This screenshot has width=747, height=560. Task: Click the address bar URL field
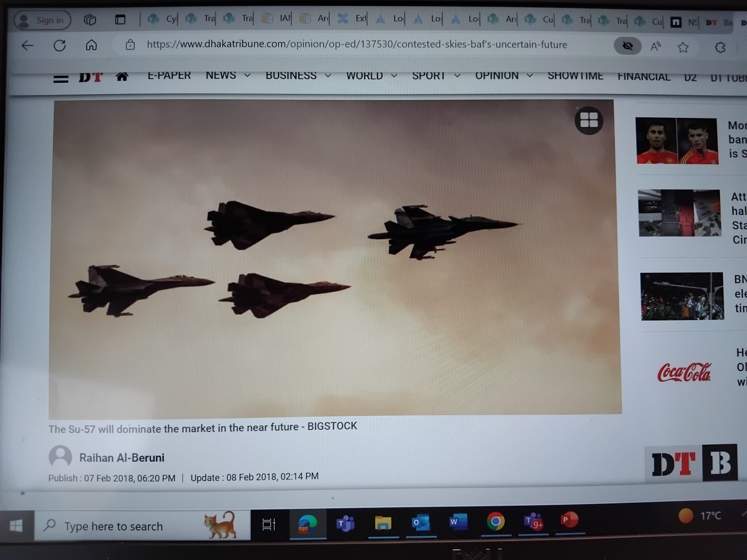pos(357,45)
